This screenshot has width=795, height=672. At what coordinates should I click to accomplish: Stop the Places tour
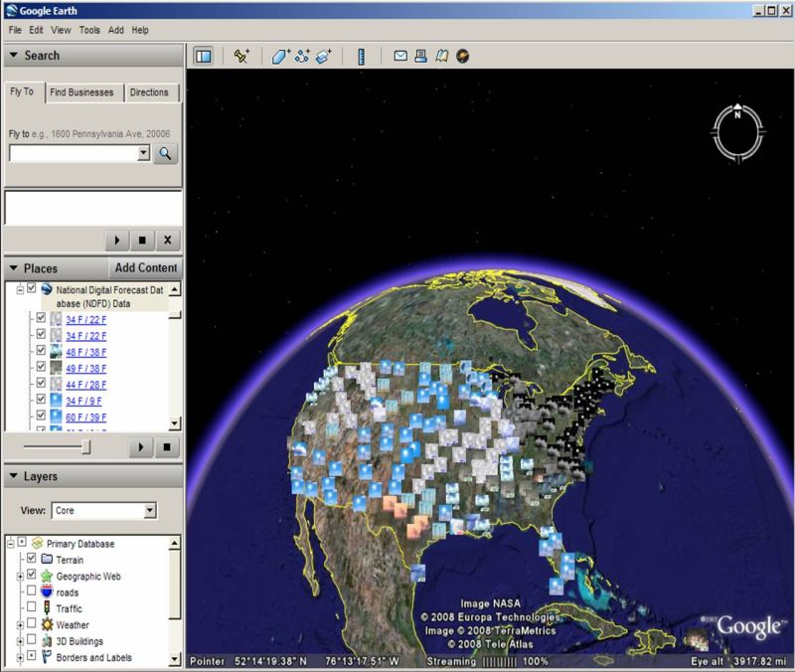click(x=166, y=446)
